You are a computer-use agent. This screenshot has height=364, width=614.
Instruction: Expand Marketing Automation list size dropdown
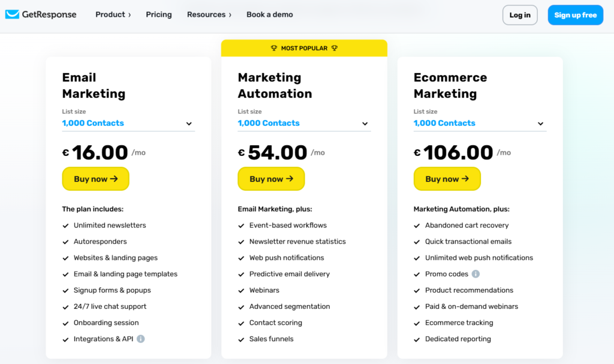pos(304,124)
